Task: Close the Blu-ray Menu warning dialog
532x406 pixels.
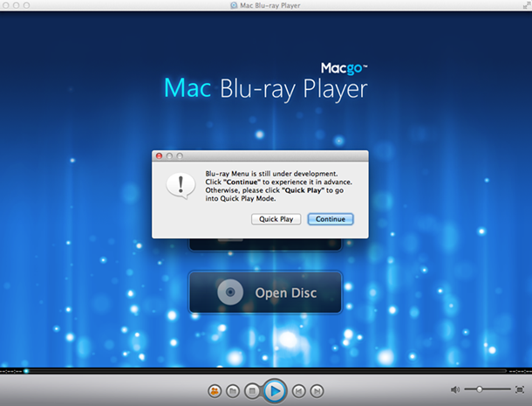Action: point(159,156)
